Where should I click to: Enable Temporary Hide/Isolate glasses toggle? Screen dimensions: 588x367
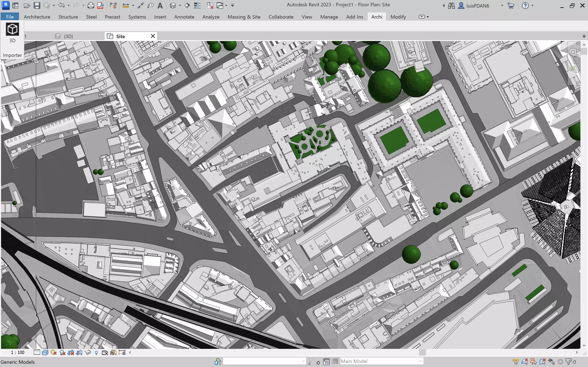pyautogui.click(x=88, y=352)
